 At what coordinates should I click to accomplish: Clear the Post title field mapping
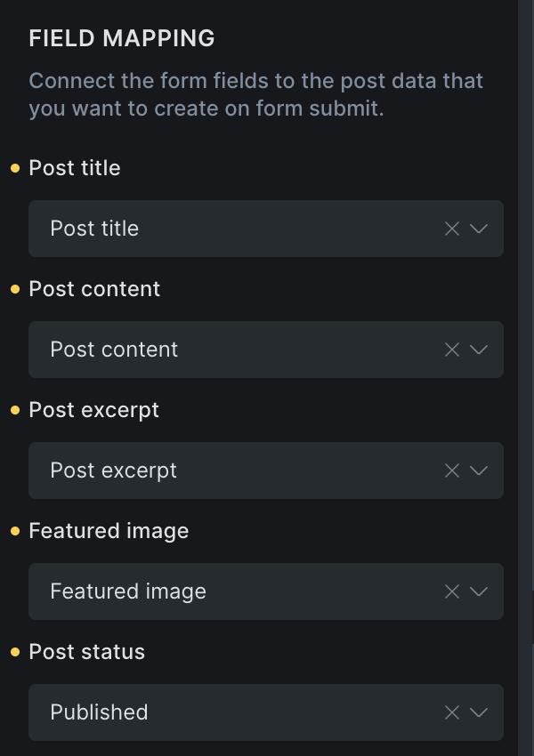[452, 229]
